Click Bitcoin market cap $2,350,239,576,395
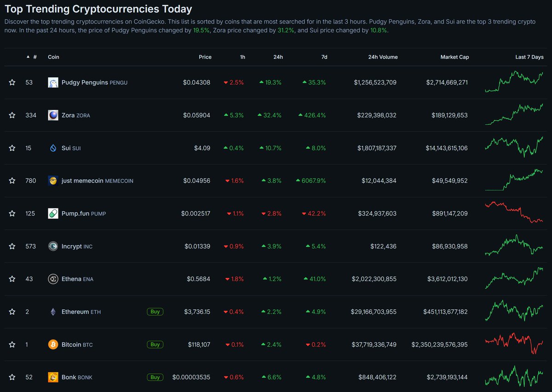 [439, 345]
